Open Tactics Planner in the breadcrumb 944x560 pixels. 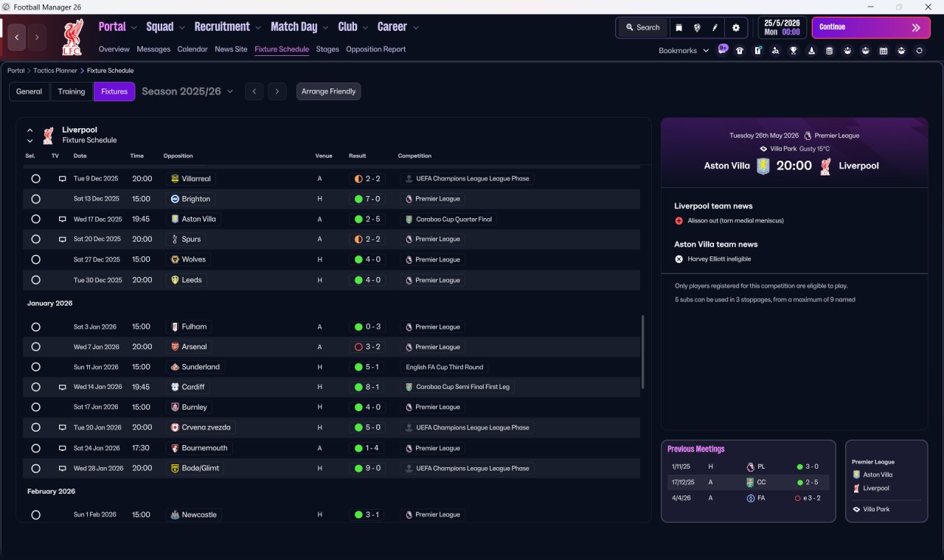click(55, 71)
